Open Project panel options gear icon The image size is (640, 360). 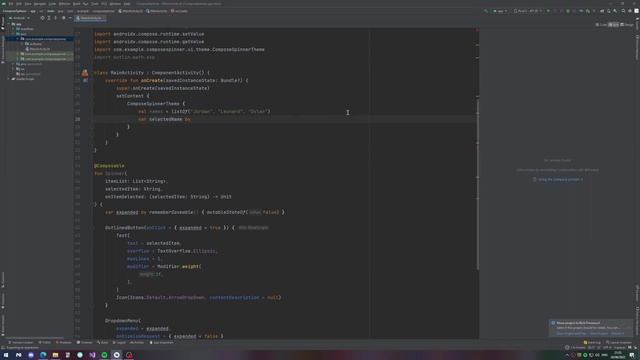[x=64, y=18]
